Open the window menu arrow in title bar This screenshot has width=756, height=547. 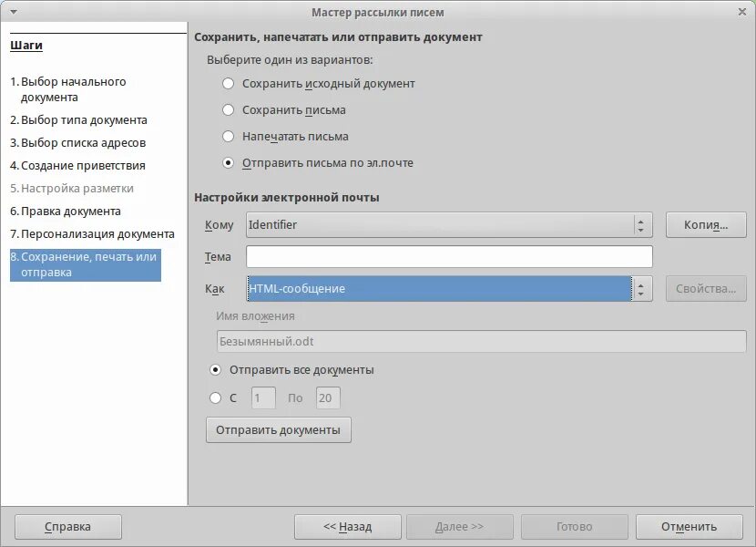14,12
